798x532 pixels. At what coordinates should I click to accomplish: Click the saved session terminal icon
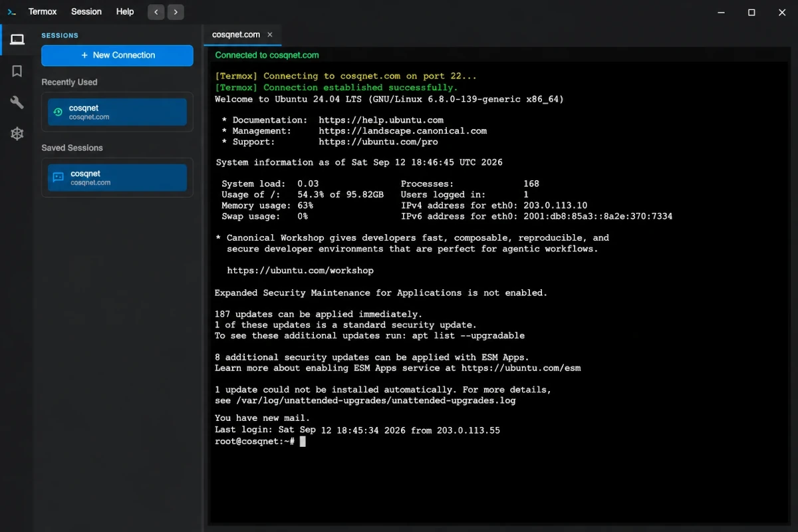(59, 178)
